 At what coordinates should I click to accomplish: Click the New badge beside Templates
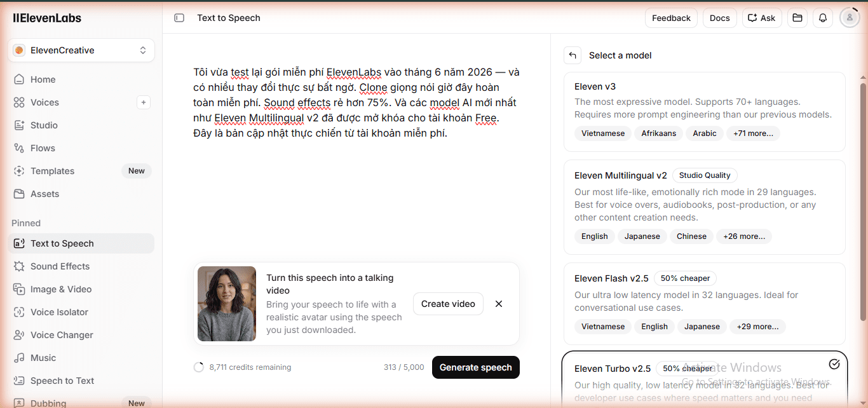(137, 171)
